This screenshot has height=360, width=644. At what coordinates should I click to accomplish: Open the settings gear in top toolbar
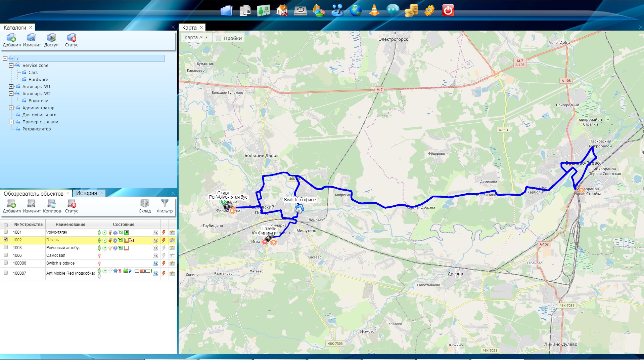tap(429, 10)
